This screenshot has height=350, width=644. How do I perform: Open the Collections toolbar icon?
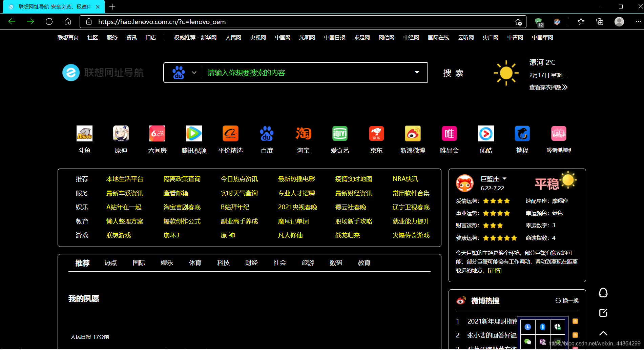[600, 22]
